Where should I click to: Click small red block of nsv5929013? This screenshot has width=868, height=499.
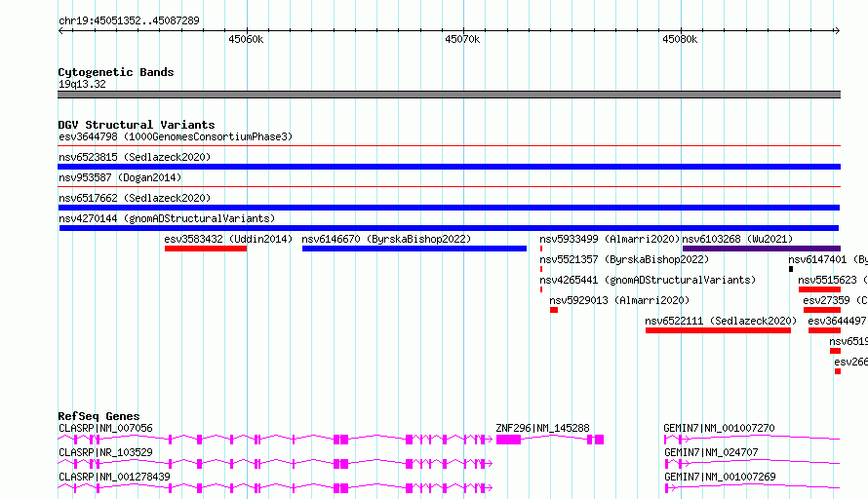(554, 310)
